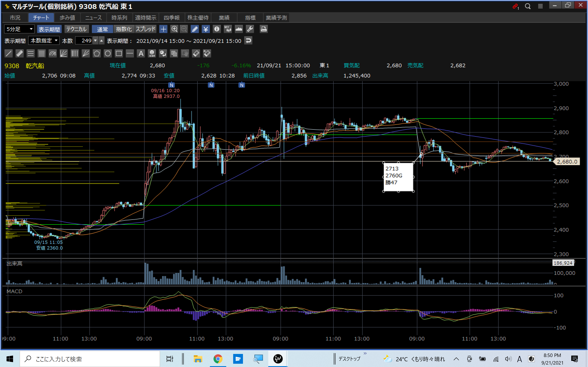Open the 5分足 timeframe dropdown

click(19, 29)
